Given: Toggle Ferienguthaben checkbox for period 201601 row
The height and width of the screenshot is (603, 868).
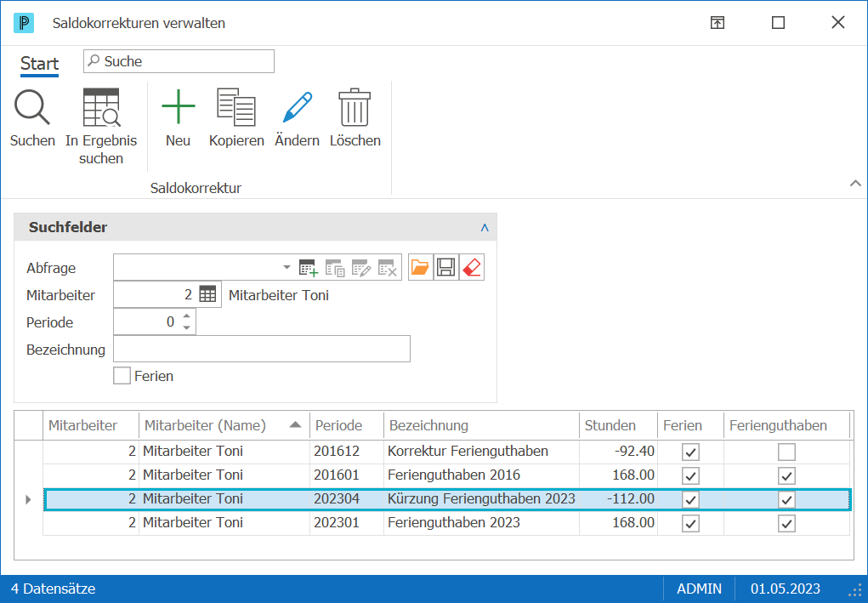Looking at the screenshot, I should pos(786,475).
